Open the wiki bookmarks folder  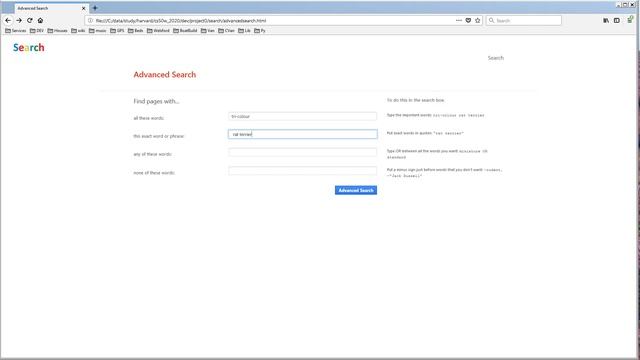78,31
